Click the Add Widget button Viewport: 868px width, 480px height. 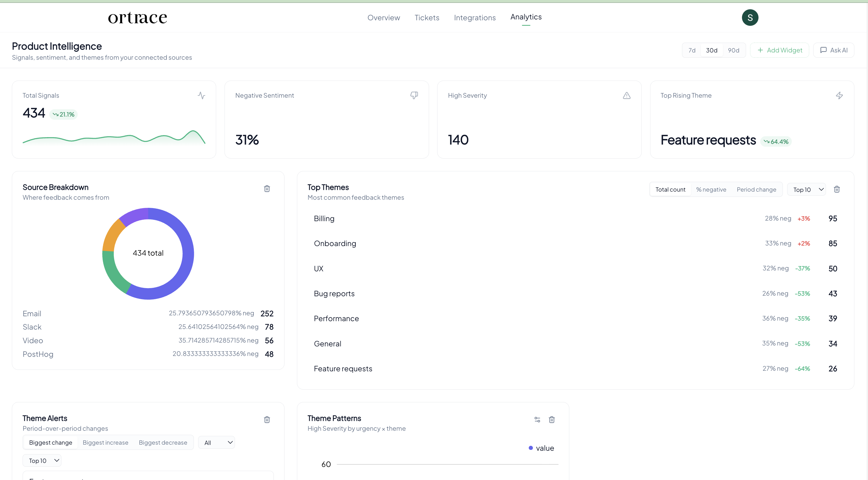click(x=779, y=50)
